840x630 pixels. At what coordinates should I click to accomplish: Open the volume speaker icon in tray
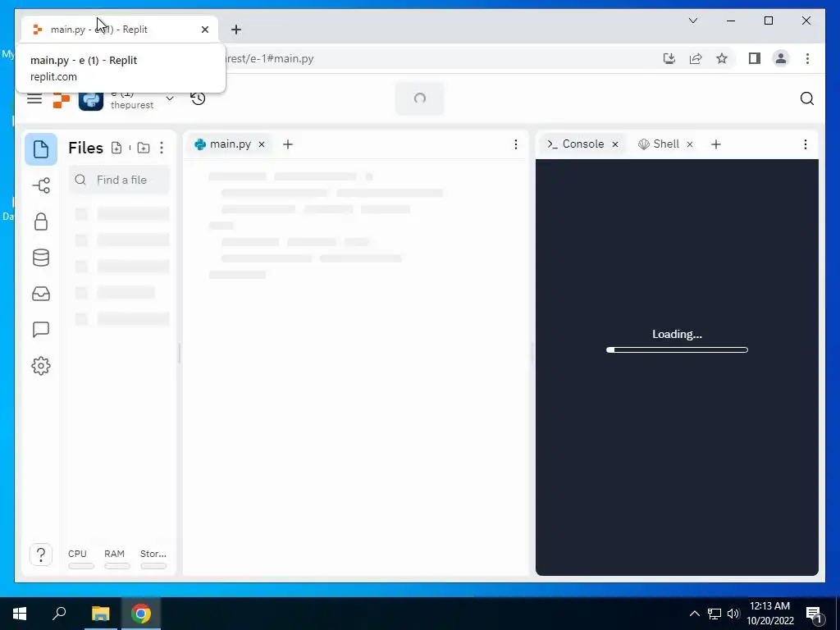(733, 614)
